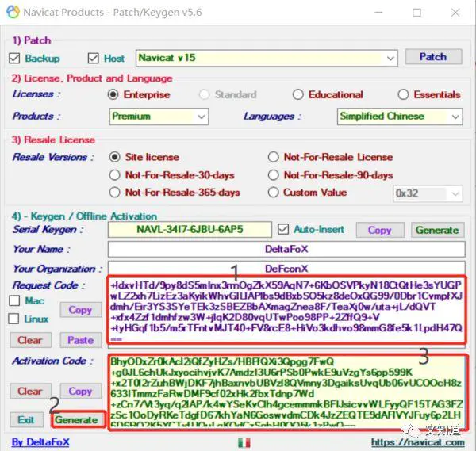
Task: Open the Premium products dropdown
Action: (202, 117)
